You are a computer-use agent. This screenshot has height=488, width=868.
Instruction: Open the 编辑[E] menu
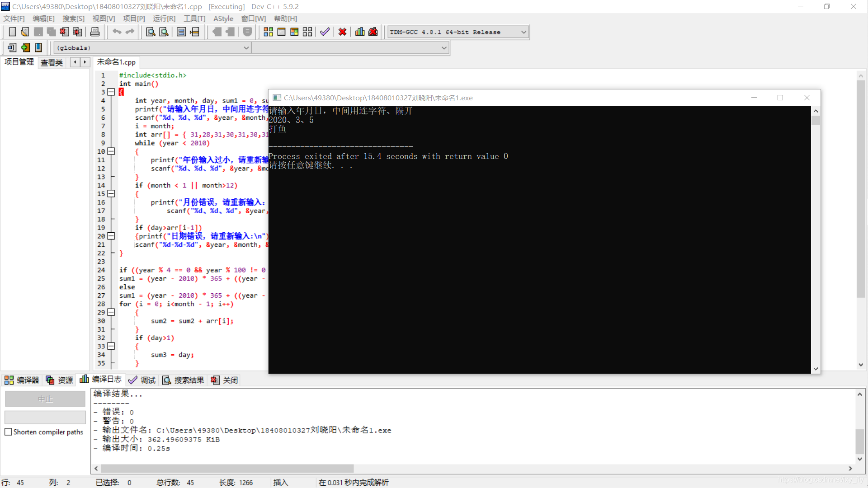tap(43, 19)
